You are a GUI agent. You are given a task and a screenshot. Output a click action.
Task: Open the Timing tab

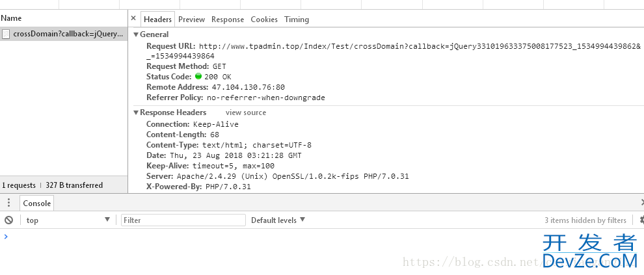(x=297, y=20)
